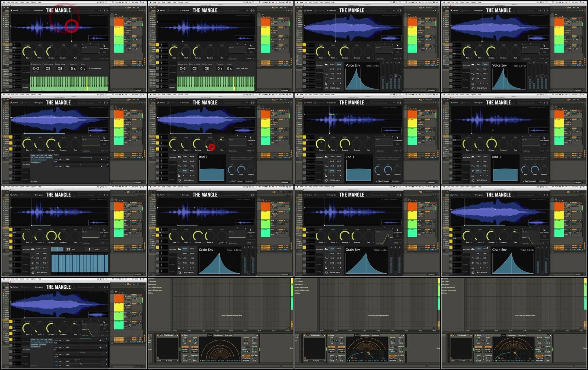Viewport: 588px width, 370px height.
Task: Click channel link icon between Left and Right, flat-filter Echo
Action: click(190, 341)
